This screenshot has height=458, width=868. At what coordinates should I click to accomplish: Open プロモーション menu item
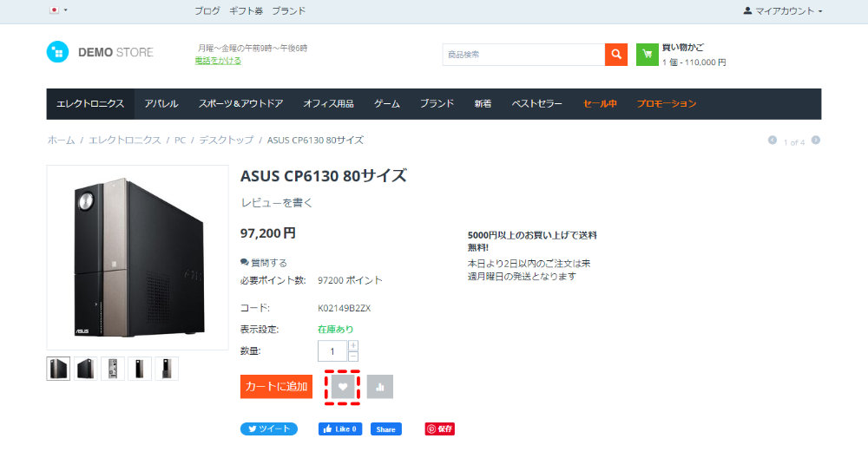coord(667,104)
